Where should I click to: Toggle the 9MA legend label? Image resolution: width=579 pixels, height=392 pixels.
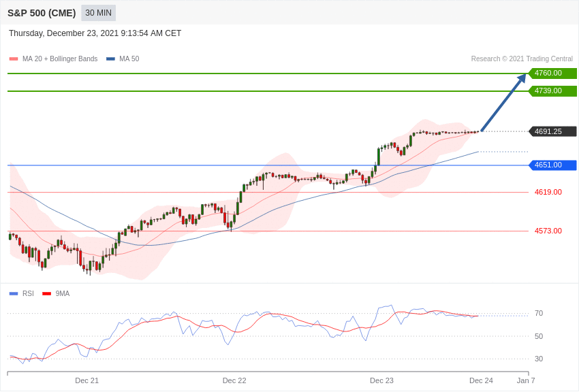[x=63, y=294]
